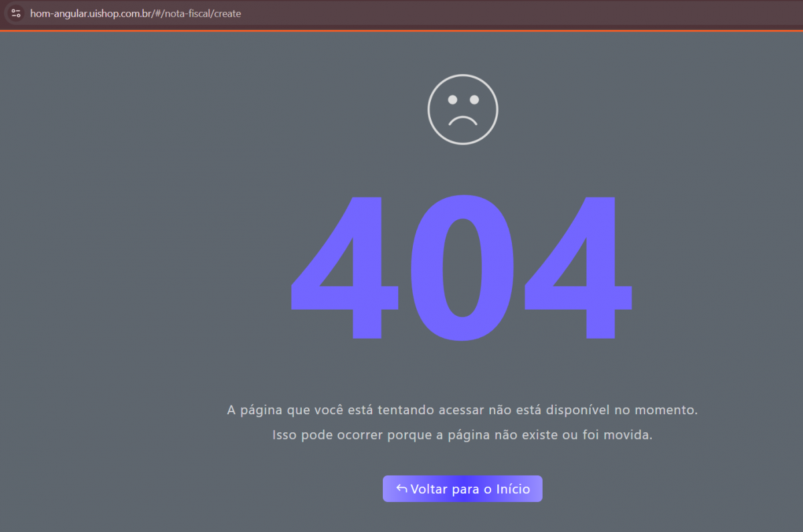The height and width of the screenshot is (532, 803).
Task: Click the return arrow icon on the button
Action: (x=401, y=489)
